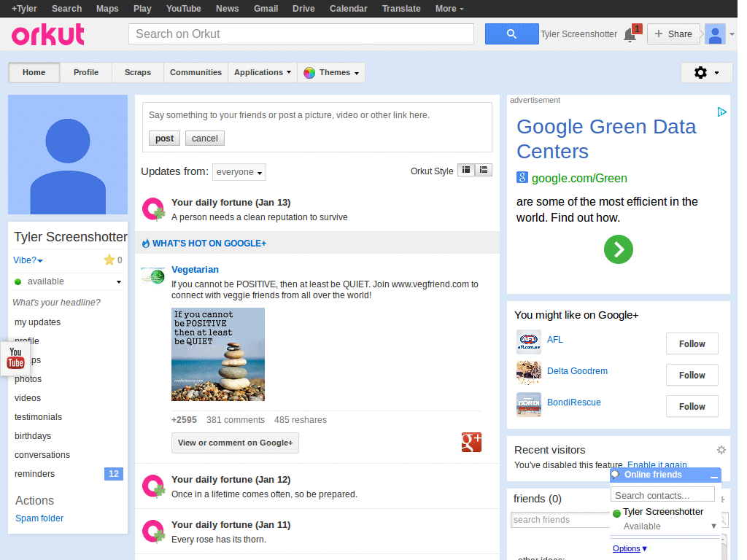This screenshot has width=747, height=560.
Task: Open YouTube from the top bar
Action: click(x=183, y=9)
